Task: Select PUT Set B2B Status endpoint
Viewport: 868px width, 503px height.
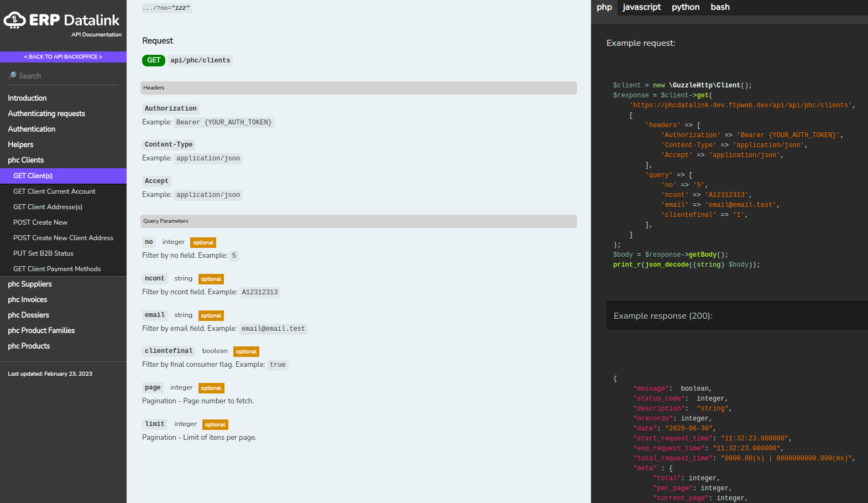Action: (x=43, y=253)
